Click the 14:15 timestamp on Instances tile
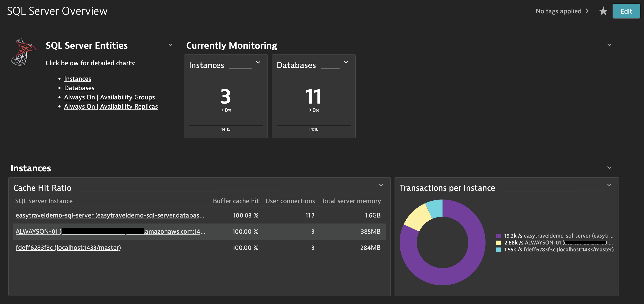 coord(225,129)
